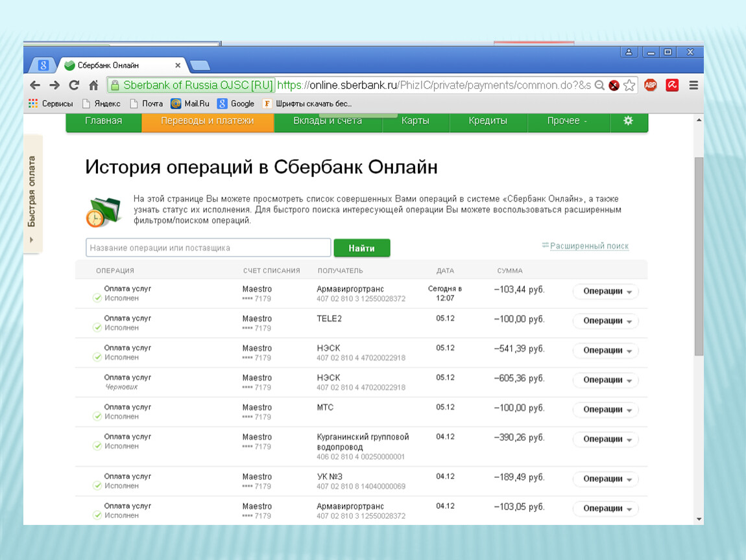Click the operations history folder-clock icon
This screenshot has height=560, width=746.
pyautogui.click(x=103, y=211)
